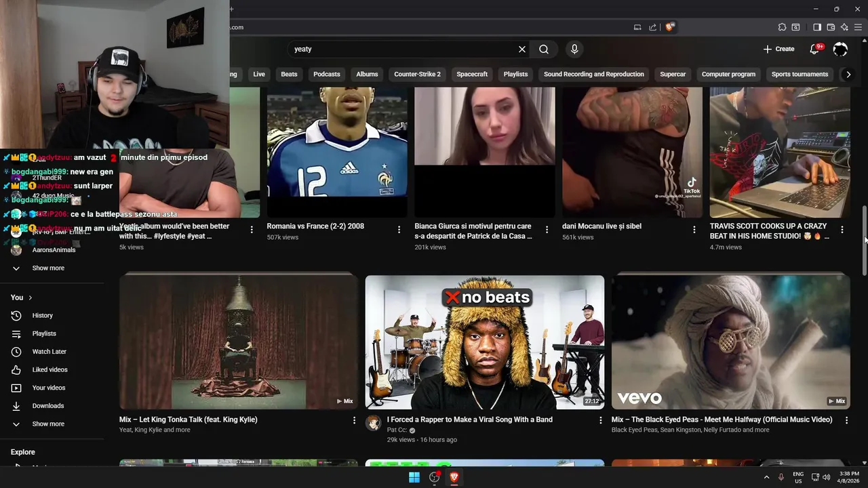Select the Spacecraft filter chip
868x488 pixels.
(x=472, y=75)
